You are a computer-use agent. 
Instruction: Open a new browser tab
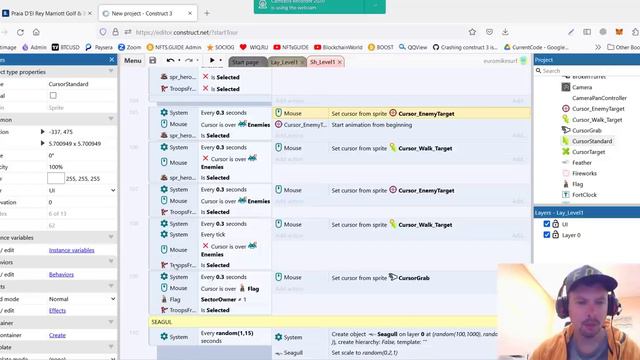(207, 13)
